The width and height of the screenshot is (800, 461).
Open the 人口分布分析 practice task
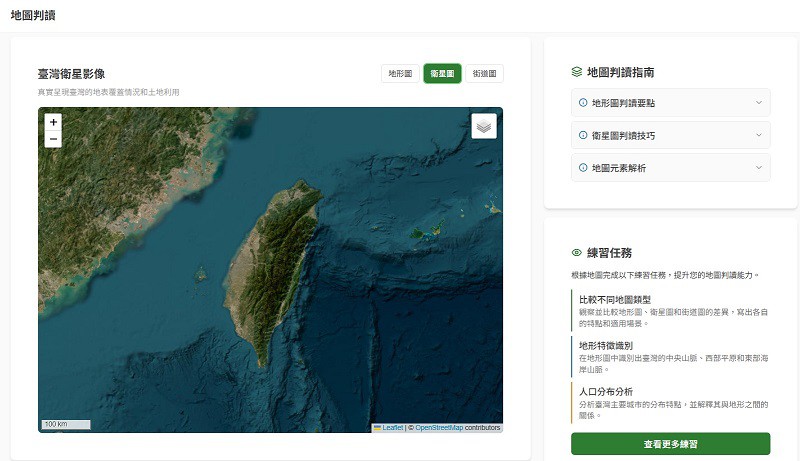point(670,403)
